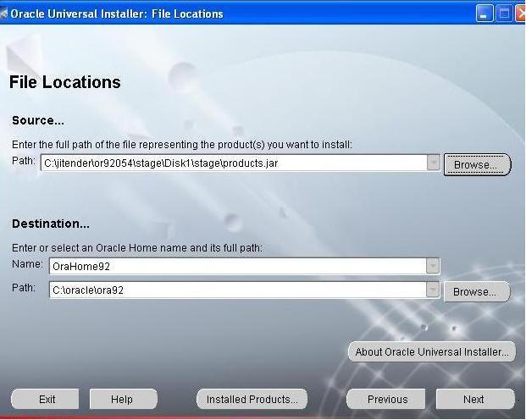Proceed with the Next button
Image resolution: width=526 pixels, height=420 pixels.
point(475,399)
